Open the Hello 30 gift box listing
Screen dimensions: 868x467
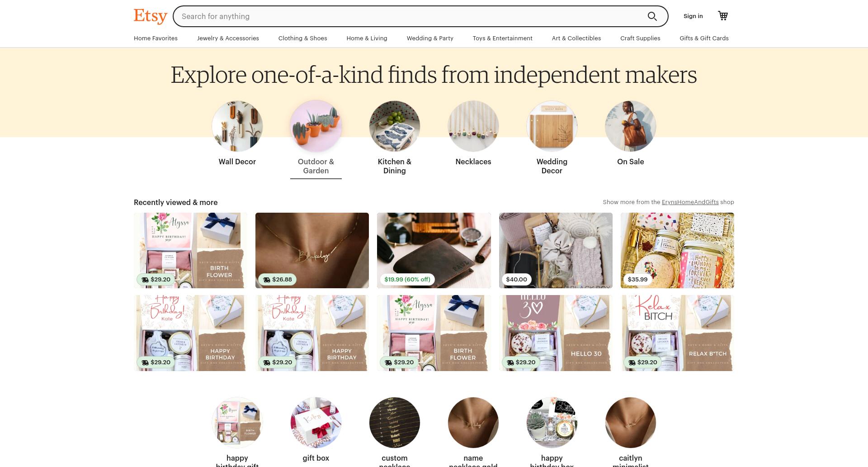coord(556,333)
